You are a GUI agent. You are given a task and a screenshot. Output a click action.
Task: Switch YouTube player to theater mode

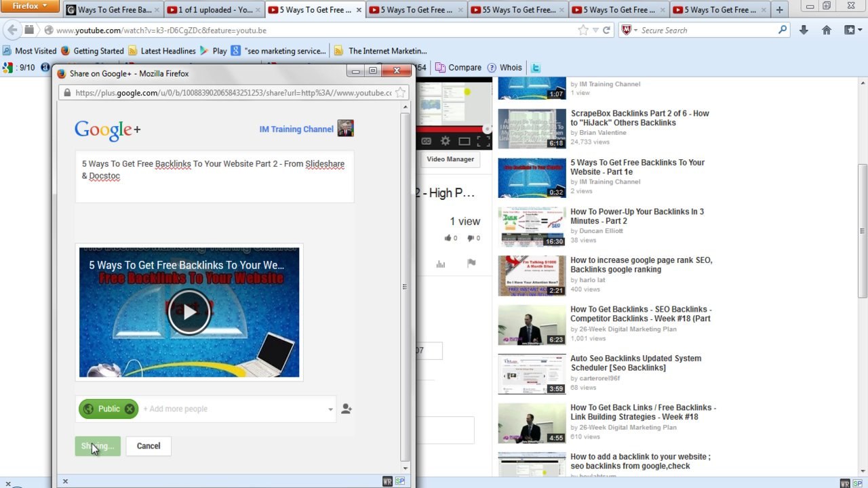pyautogui.click(x=465, y=141)
